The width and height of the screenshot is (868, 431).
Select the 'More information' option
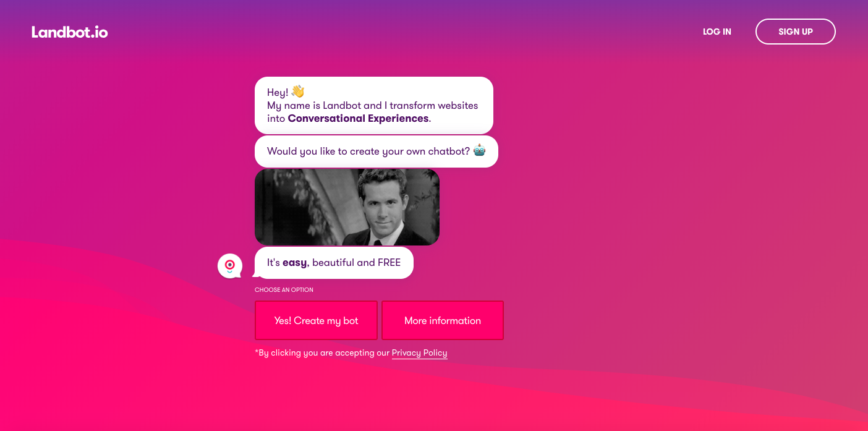click(443, 320)
